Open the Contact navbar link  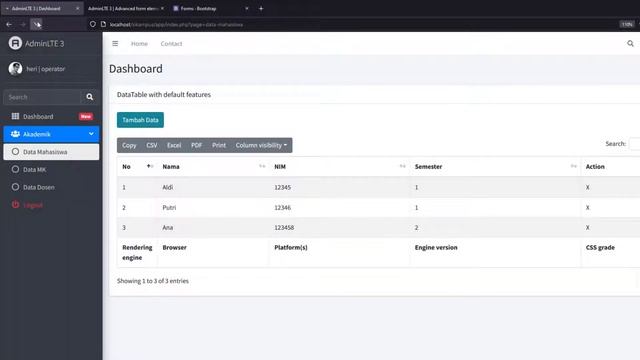(171, 44)
